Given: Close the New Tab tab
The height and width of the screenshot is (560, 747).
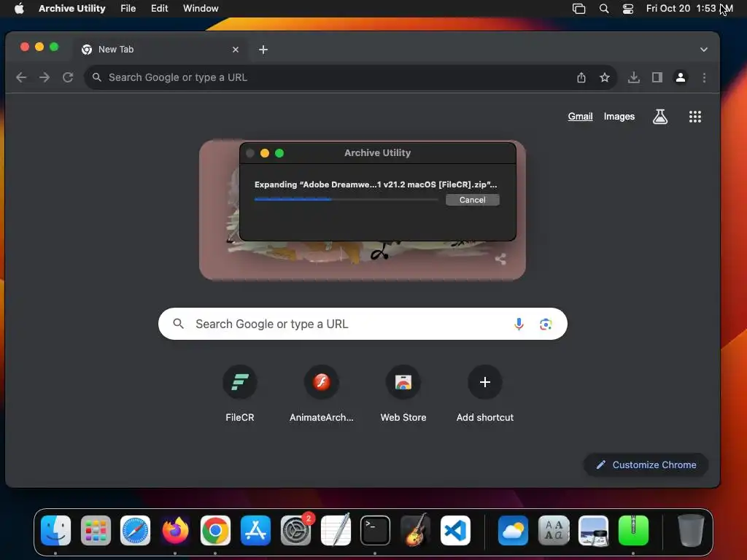Looking at the screenshot, I should coord(236,50).
